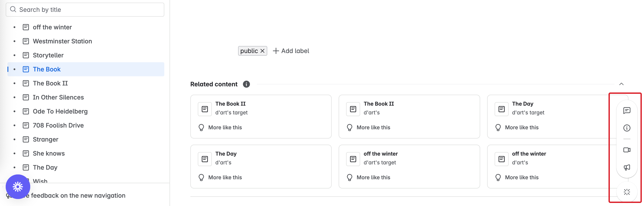Viewport: 644px width, 206px height.
Task: Select 708 Foolish Drive page
Action: tap(58, 125)
